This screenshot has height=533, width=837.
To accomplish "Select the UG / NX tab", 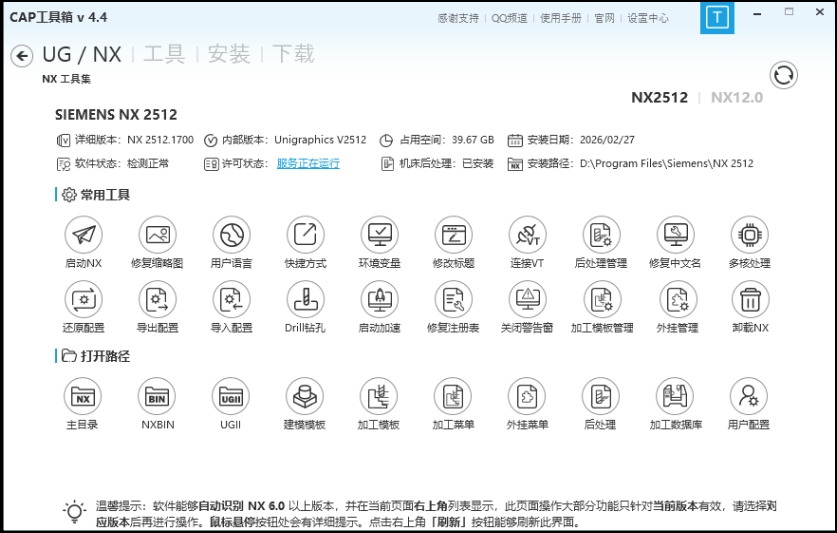I will click(82, 54).
